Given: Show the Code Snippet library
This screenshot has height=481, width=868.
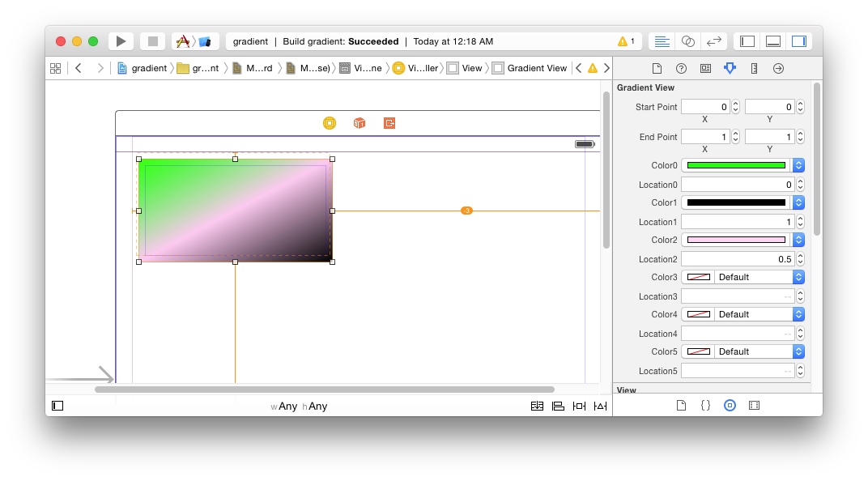Looking at the screenshot, I should point(705,405).
